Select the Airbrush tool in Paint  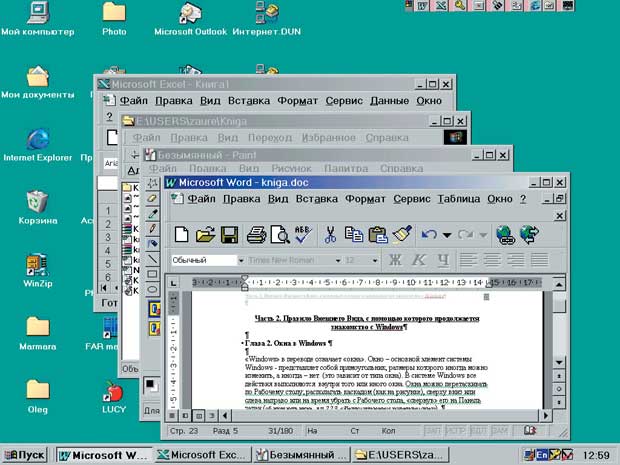click(x=152, y=244)
